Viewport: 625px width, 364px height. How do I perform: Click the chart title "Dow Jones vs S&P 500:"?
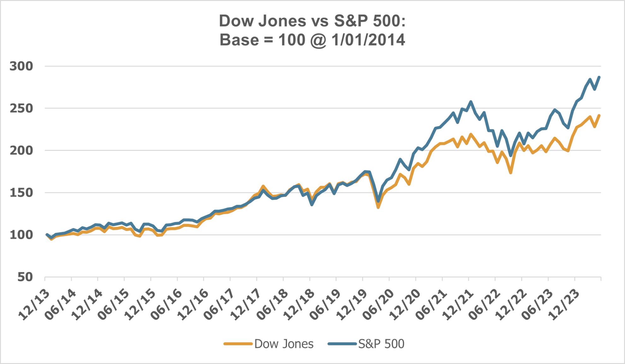[x=312, y=21]
